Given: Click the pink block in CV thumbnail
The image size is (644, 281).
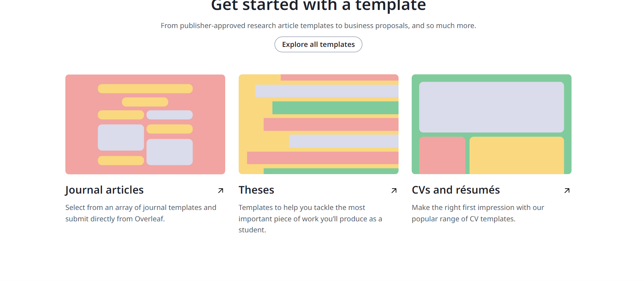Looking at the screenshot, I should coord(442,155).
